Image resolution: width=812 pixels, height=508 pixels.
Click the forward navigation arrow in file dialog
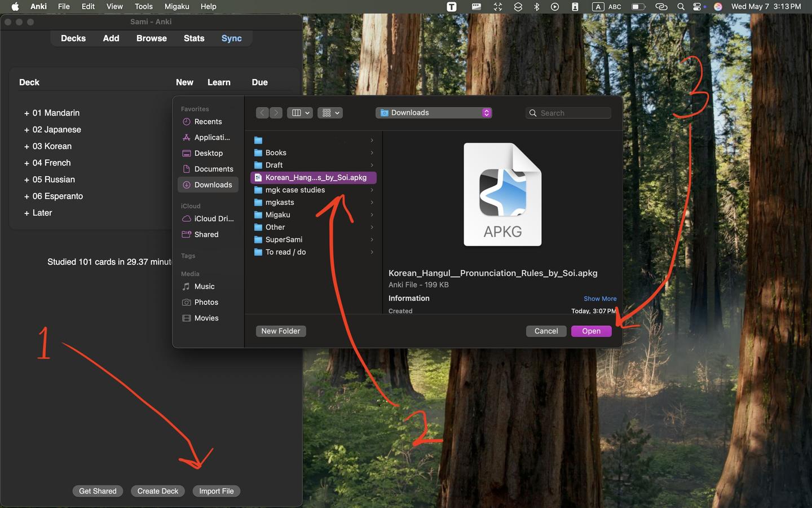point(276,113)
